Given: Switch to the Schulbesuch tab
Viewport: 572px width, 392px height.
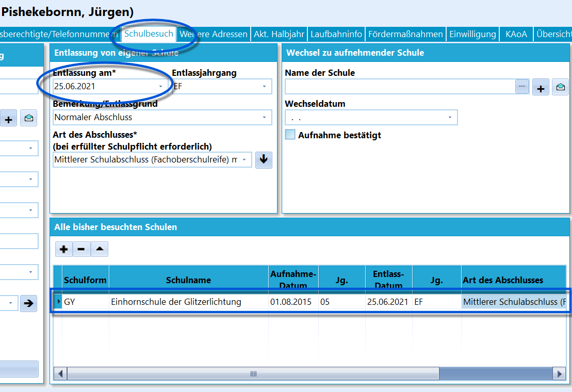Looking at the screenshot, I should pos(149,34).
